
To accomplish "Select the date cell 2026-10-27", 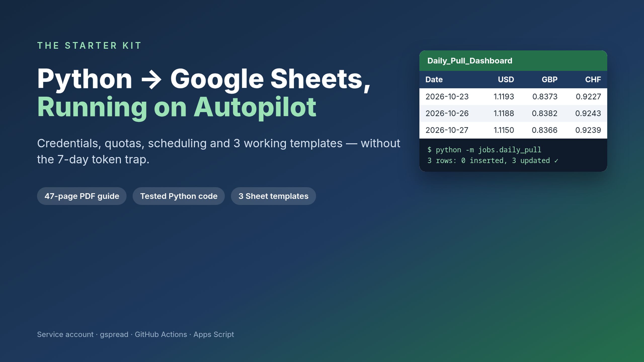I will 447,130.
